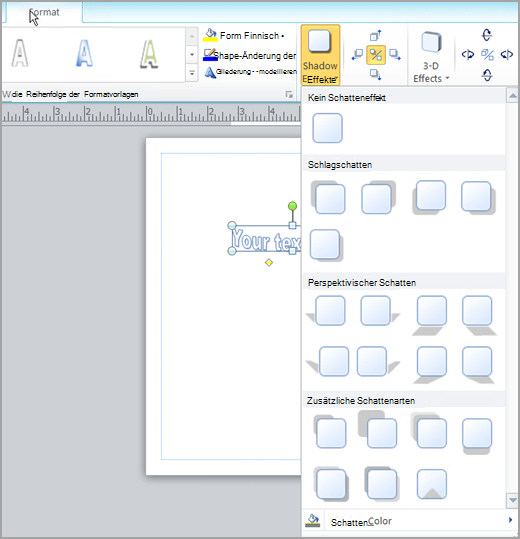Open Shape-Änderung der outline option
Viewport: 520px width, 539px height.
[250, 55]
